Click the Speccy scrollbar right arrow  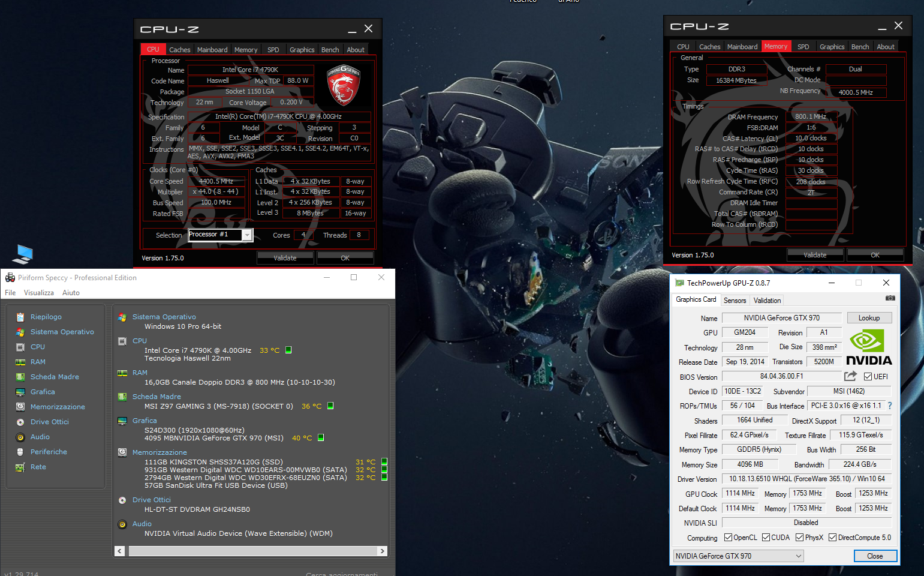point(382,551)
